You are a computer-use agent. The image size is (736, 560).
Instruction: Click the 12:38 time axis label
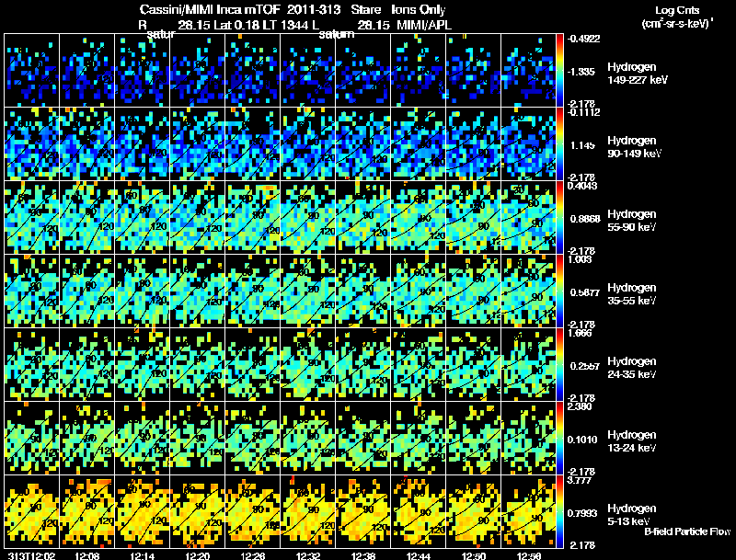[x=363, y=555]
